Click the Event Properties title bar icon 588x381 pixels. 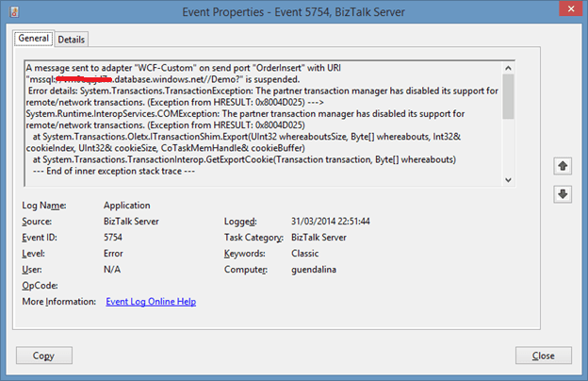click(x=14, y=12)
